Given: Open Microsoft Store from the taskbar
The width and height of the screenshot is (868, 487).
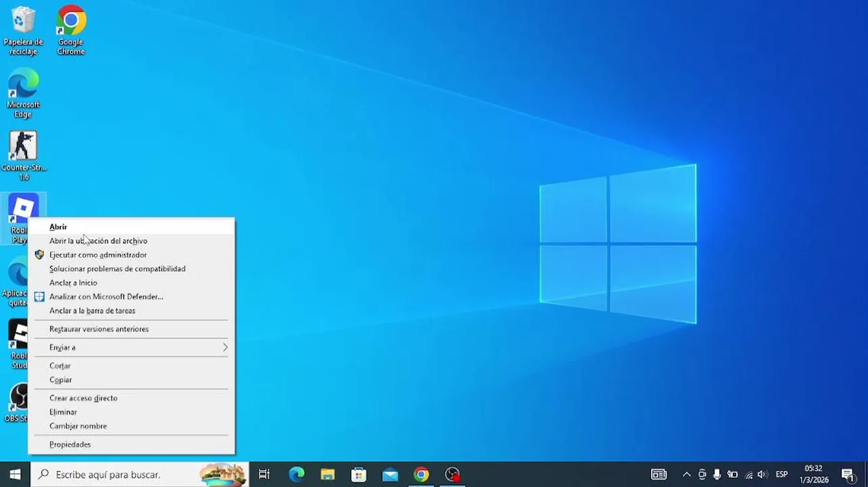Looking at the screenshot, I should tap(359, 474).
